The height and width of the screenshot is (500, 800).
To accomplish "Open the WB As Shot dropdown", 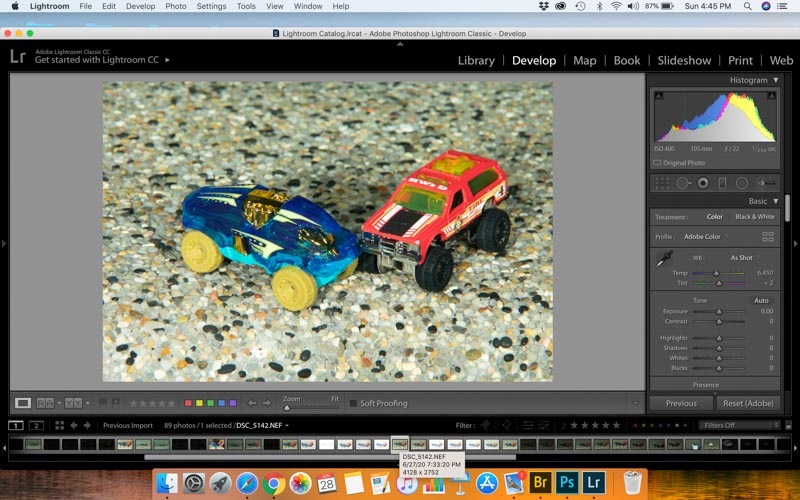I will (744, 258).
